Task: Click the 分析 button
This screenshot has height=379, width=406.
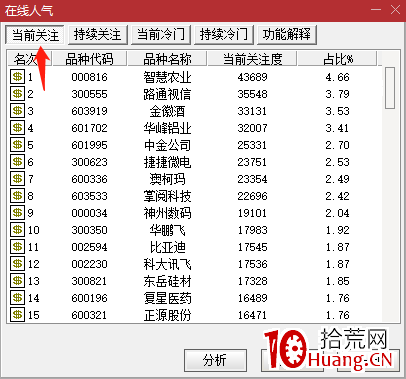Action: (215, 360)
